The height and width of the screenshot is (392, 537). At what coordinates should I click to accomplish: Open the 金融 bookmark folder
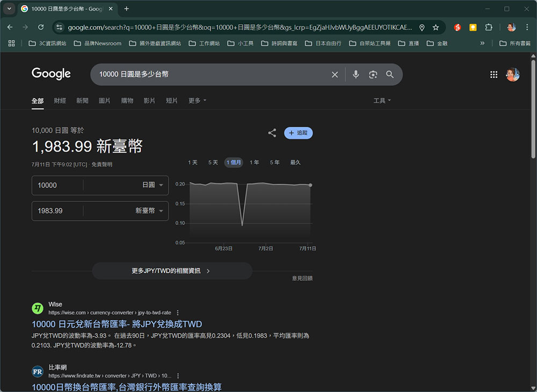[437, 43]
